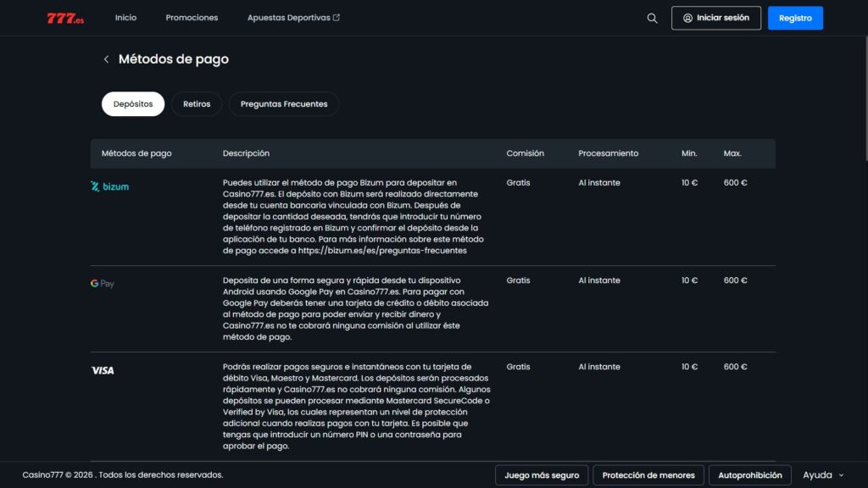Click the Google Pay logo
The width and height of the screenshot is (868, 488).
click(x=103, y=284)
